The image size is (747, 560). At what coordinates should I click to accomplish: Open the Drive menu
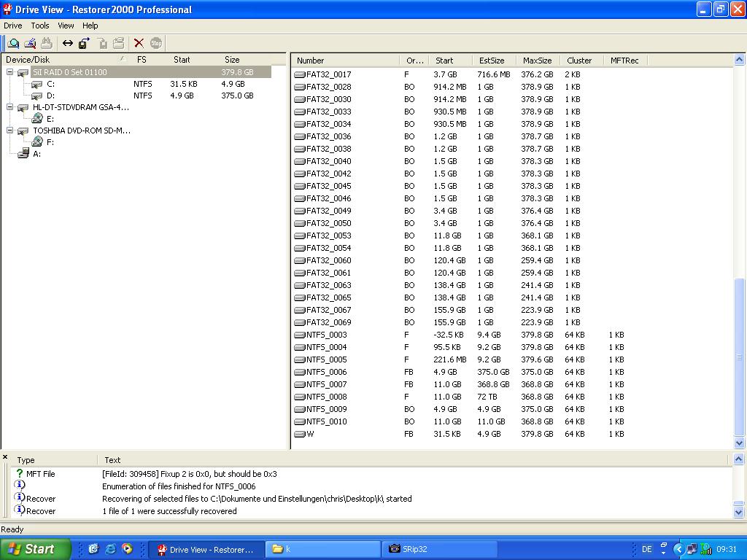13,26
